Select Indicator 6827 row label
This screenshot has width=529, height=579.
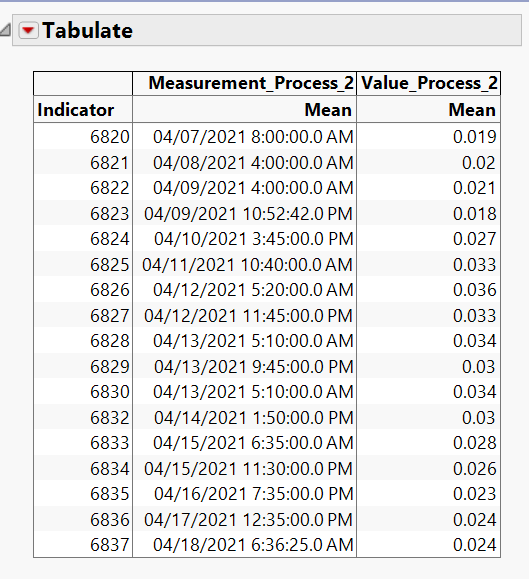[110, 316]
